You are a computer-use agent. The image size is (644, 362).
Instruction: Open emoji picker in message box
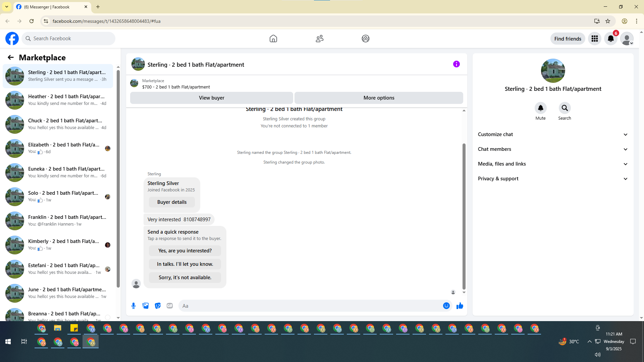coord(446,306)
